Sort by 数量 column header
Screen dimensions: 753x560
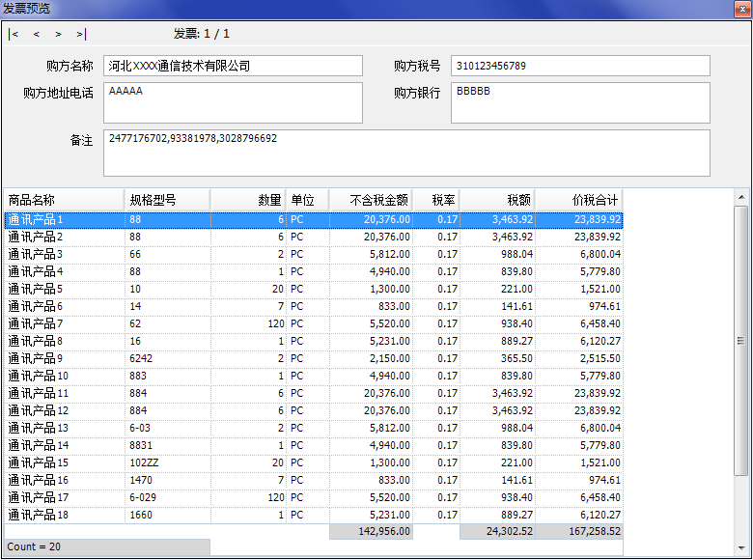coord(248,200)
